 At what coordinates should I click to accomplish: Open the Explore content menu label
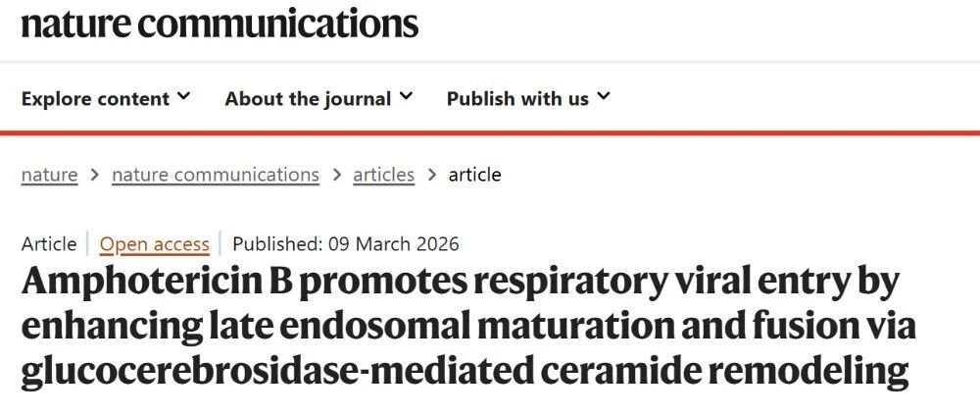[95, 98]
